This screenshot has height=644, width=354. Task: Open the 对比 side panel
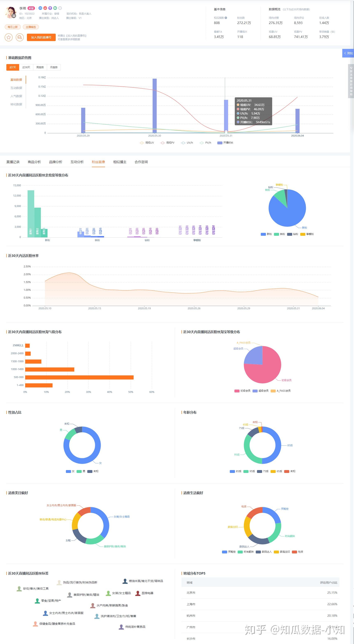click(x=348, y=53)
